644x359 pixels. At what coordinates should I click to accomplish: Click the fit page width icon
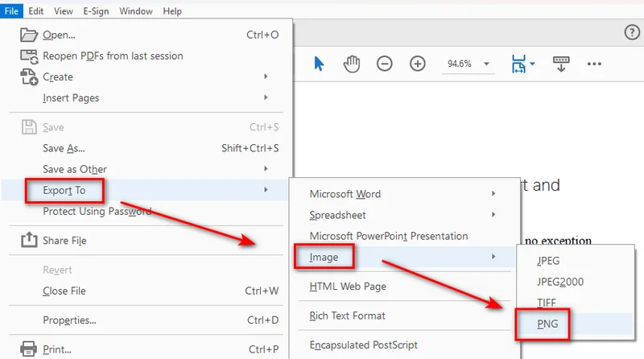click(x=518, y=64)
